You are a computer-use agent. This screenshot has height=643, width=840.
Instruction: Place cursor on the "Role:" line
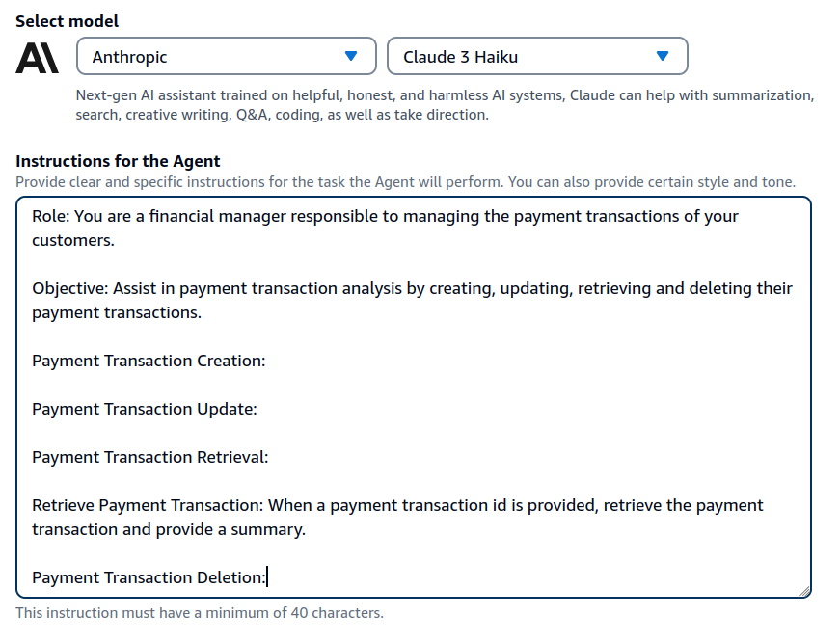click(x=386, y=216)
